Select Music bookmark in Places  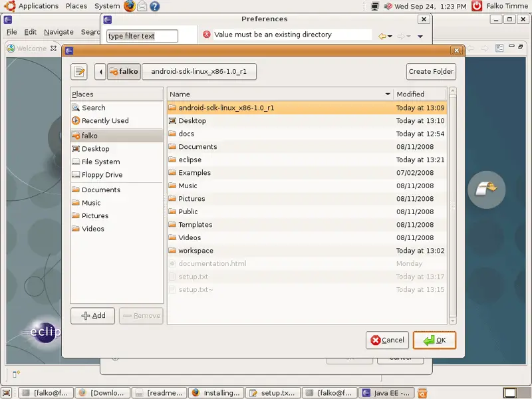pyautogui.click(x=117, y=203)
